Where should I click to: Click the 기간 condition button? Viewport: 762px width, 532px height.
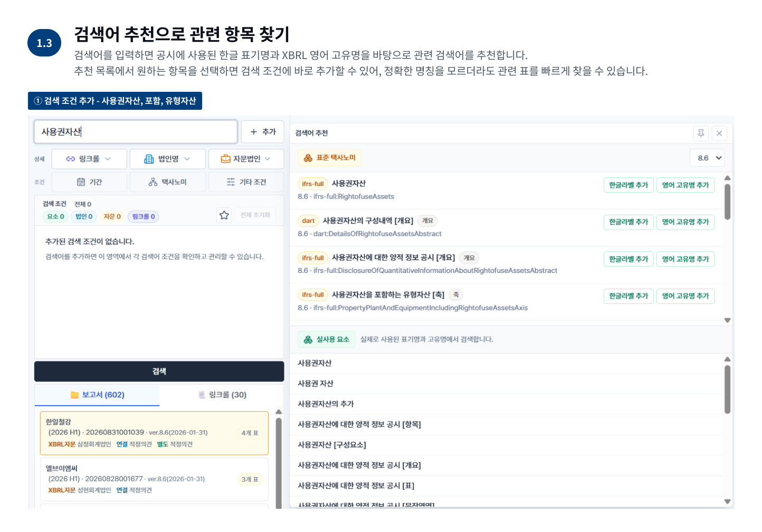[x=89, y=182]
